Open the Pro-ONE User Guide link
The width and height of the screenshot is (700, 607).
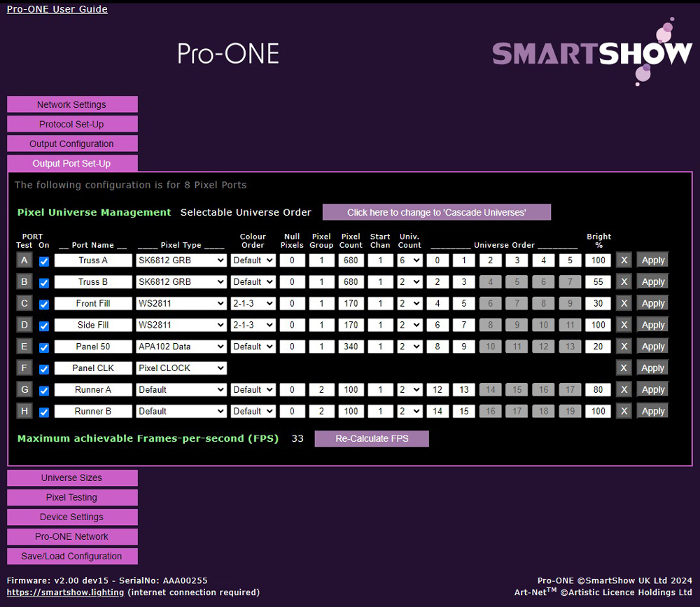pyautogui.click(x=57, y=9)
